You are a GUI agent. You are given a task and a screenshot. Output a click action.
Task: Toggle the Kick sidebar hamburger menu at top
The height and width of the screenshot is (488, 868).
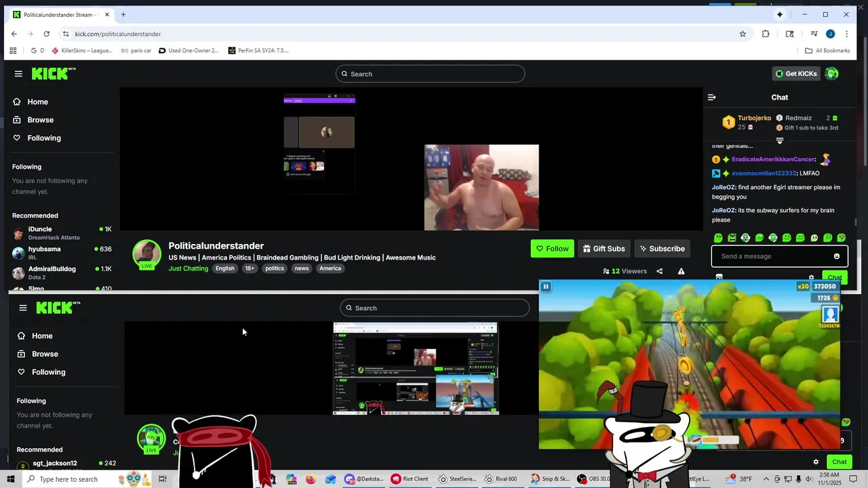[x=18, y=74]
